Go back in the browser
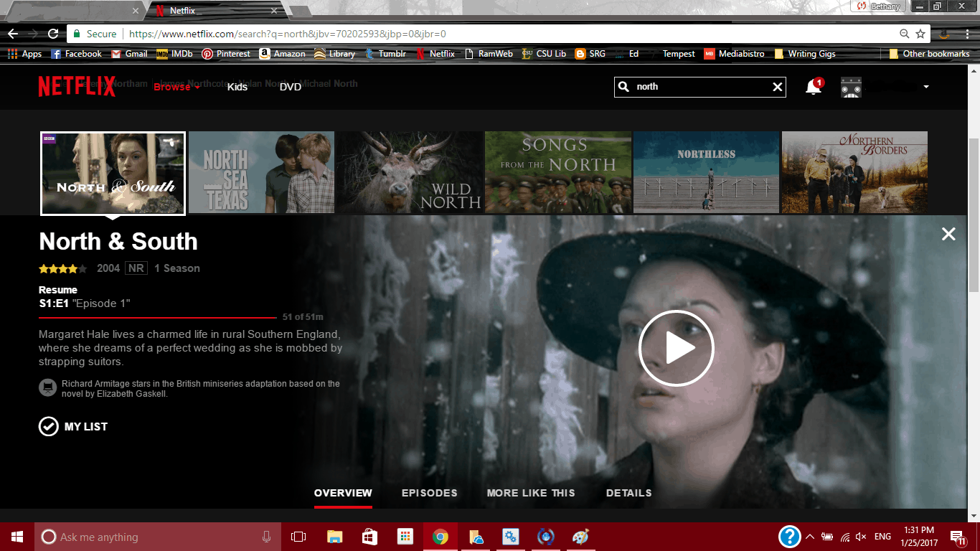 tap(13, 34)
